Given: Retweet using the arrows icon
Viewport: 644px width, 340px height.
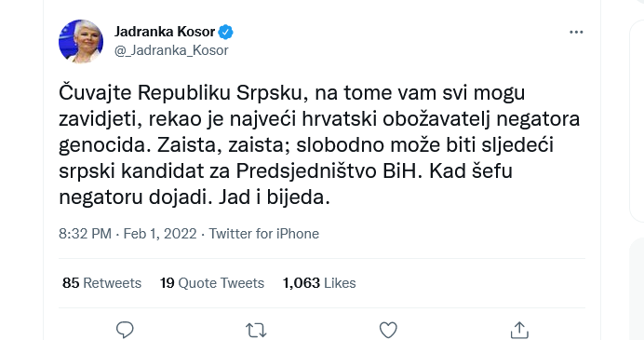Looking at the screenshot, I should coord(256,330).
